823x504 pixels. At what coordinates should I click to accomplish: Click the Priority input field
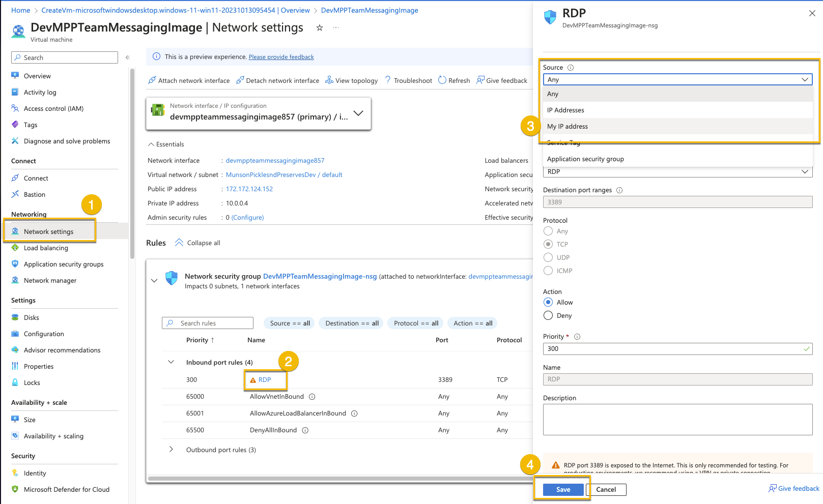coord(677,349)
